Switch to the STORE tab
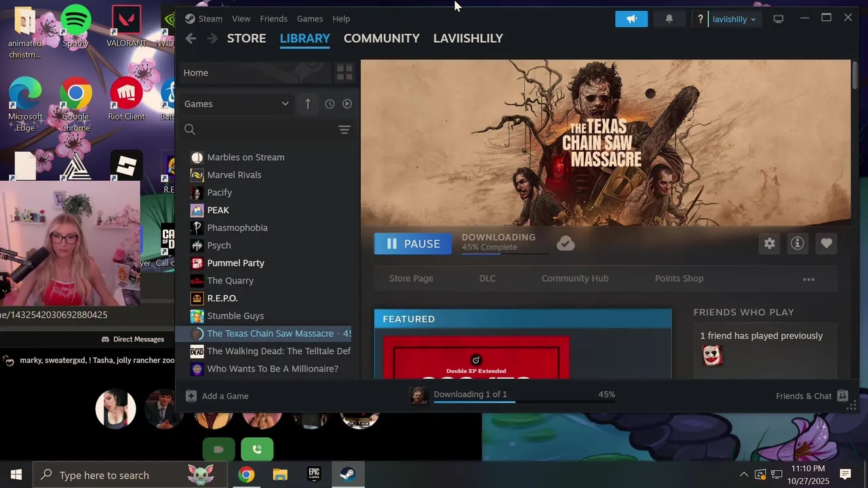 [x=246, y=39]
